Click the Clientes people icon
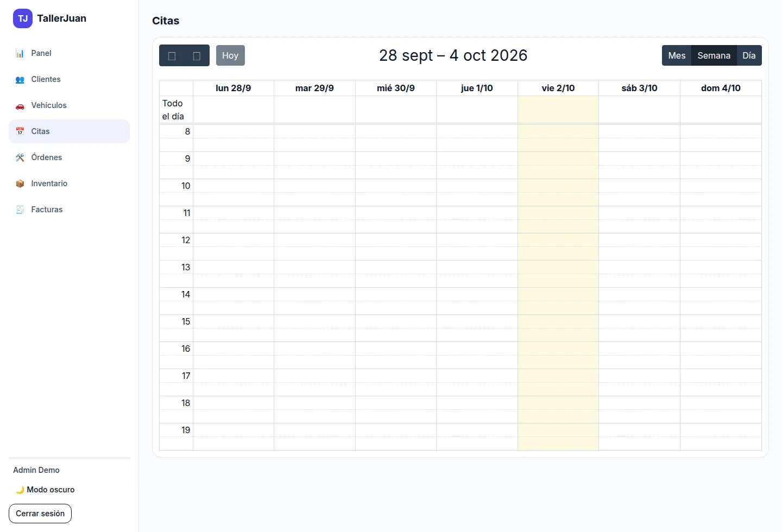The width and height of the screenshot is (782, 532). pos(20,79)
